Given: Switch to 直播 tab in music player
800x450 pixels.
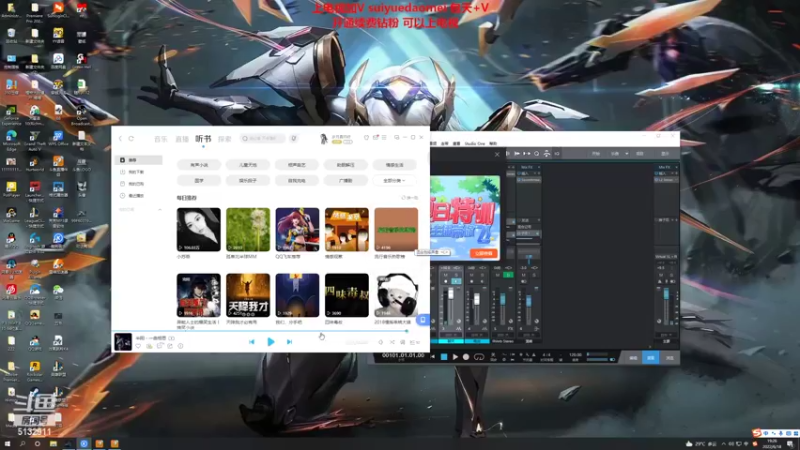Looking at the screenshot, I should click(182, 139).
